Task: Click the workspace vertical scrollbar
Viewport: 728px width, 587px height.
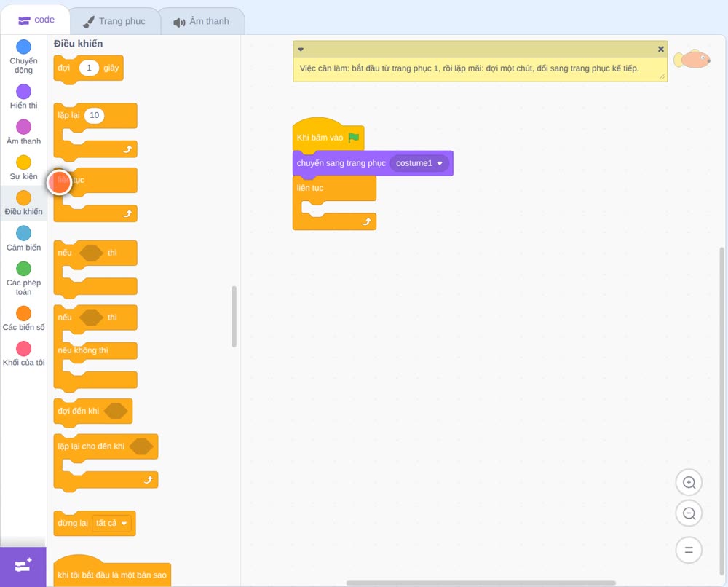Action: [722, 411]
